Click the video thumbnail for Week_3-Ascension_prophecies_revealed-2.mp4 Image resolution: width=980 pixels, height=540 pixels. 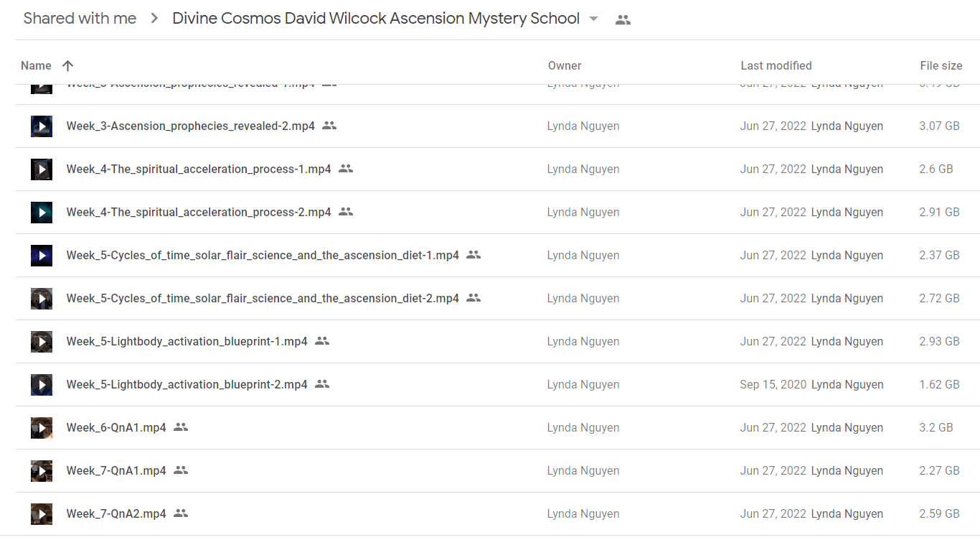(42, 126)
